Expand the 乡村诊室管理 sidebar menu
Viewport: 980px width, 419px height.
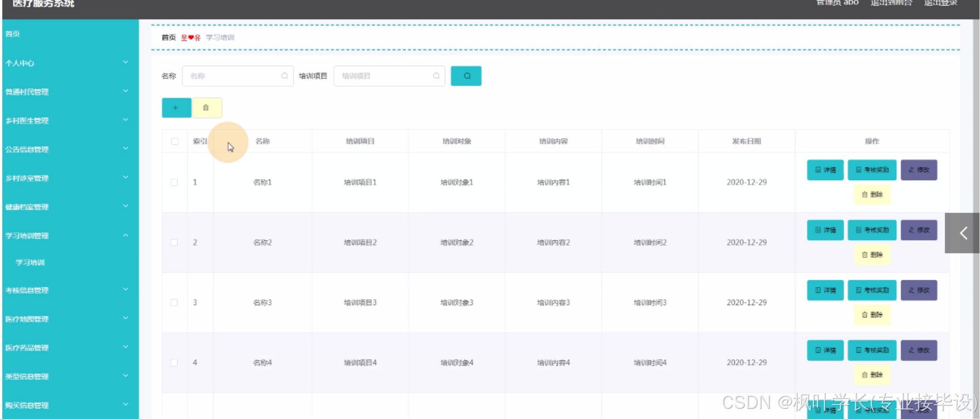click(x=70, y=178)
